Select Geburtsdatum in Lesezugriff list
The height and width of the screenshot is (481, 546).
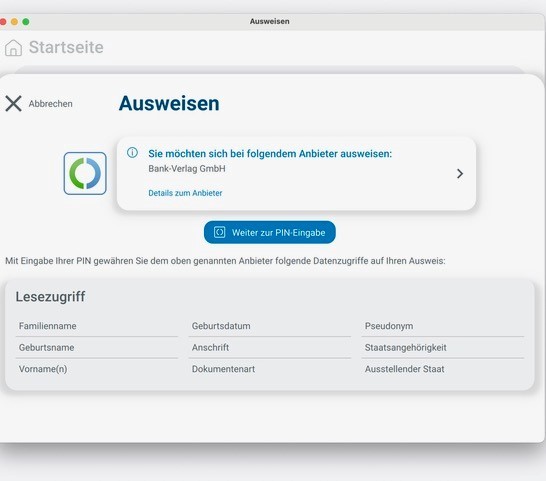pos(270,326)
